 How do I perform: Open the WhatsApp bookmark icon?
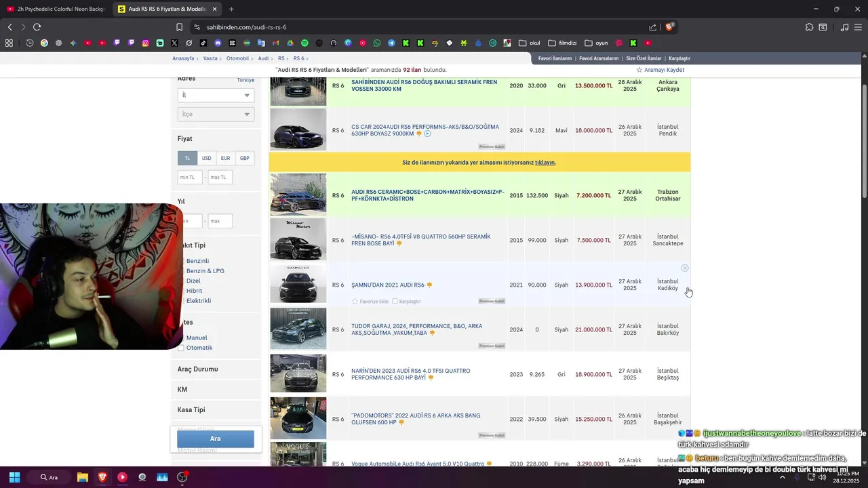click(x=377, y=43)
